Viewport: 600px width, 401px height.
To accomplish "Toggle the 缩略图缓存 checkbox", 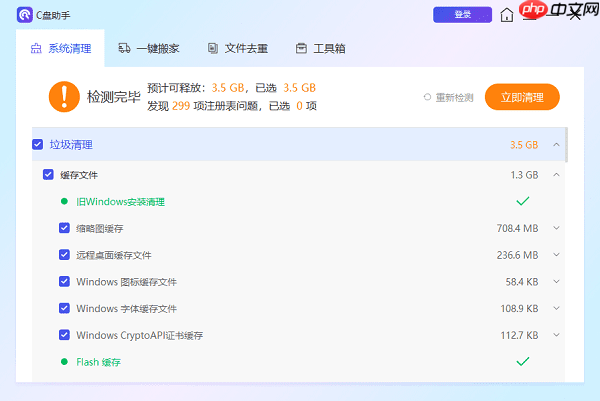I will pyautogui.click(x=64, y=228).
